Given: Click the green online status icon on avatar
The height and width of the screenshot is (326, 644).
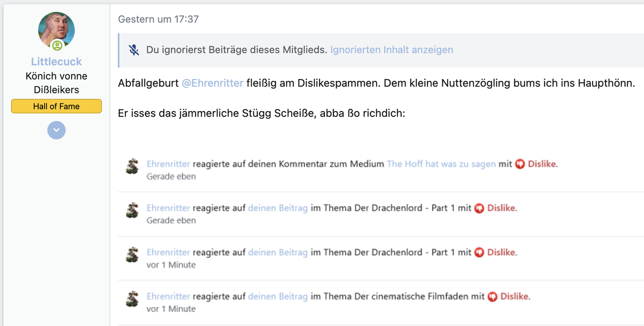Looking at the screenshot, I should coord(57,46).
